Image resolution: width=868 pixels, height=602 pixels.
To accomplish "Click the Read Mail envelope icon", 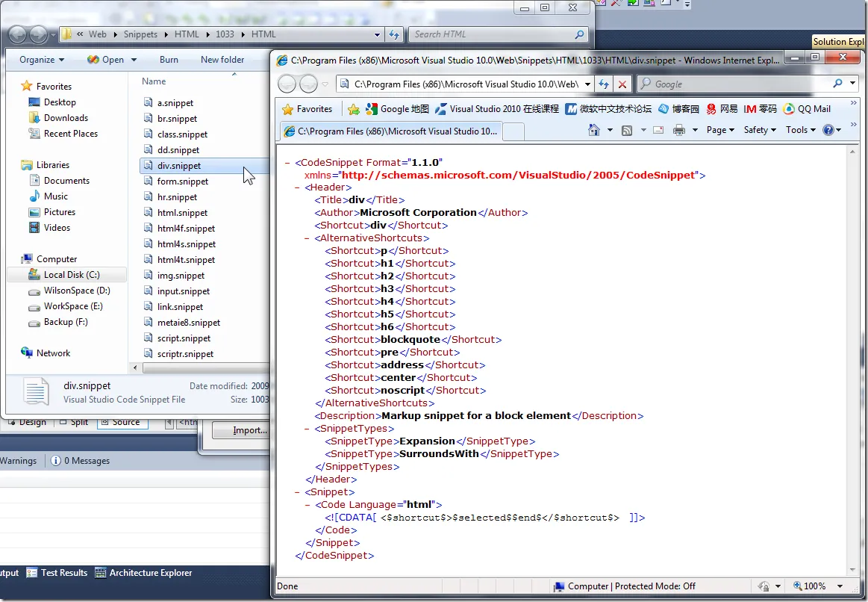I will click(658, 130).
